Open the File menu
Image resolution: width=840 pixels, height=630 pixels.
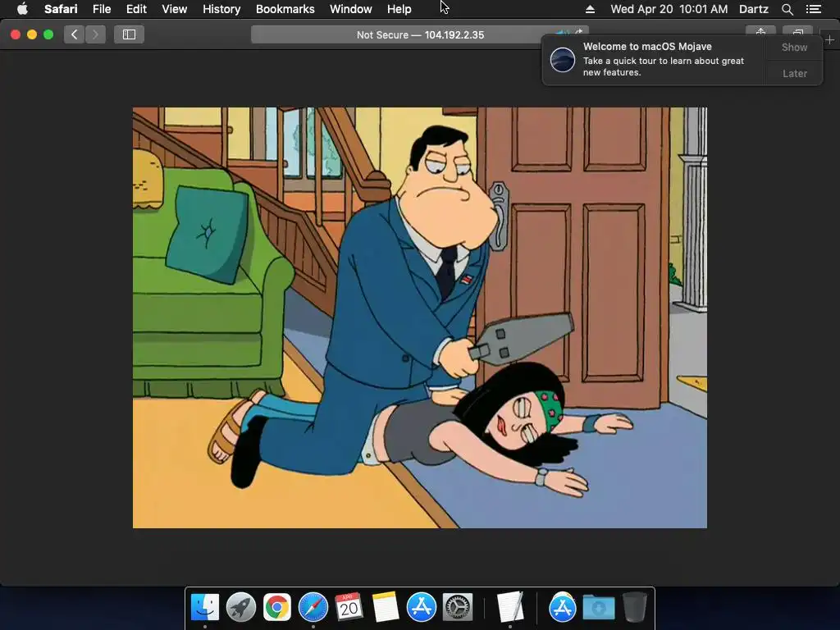[102, 8]
